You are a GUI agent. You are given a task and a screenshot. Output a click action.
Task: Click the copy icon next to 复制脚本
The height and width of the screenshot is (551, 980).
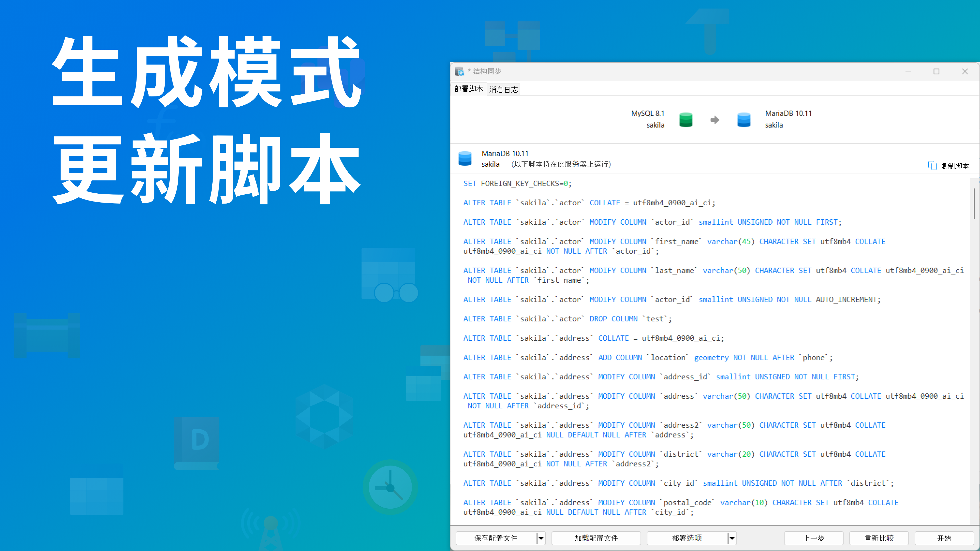point(932,166)
